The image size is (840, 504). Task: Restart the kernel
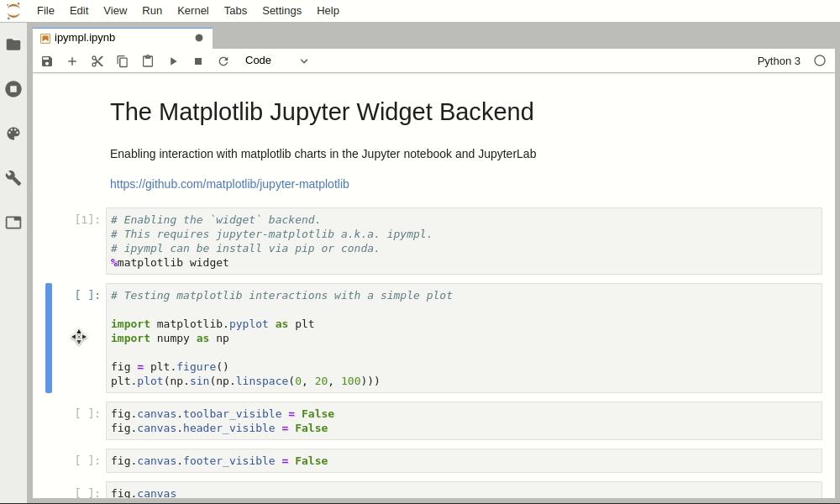[x=223, y=61]
